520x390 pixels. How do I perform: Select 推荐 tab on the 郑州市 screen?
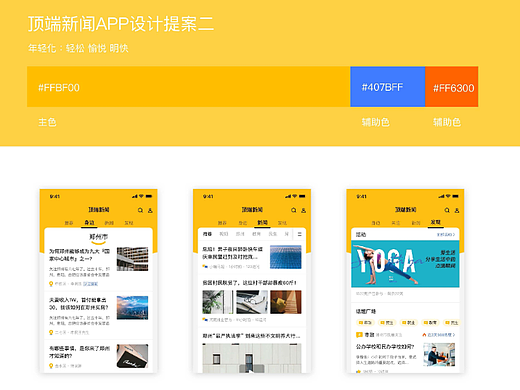click(x=69, y=223)
